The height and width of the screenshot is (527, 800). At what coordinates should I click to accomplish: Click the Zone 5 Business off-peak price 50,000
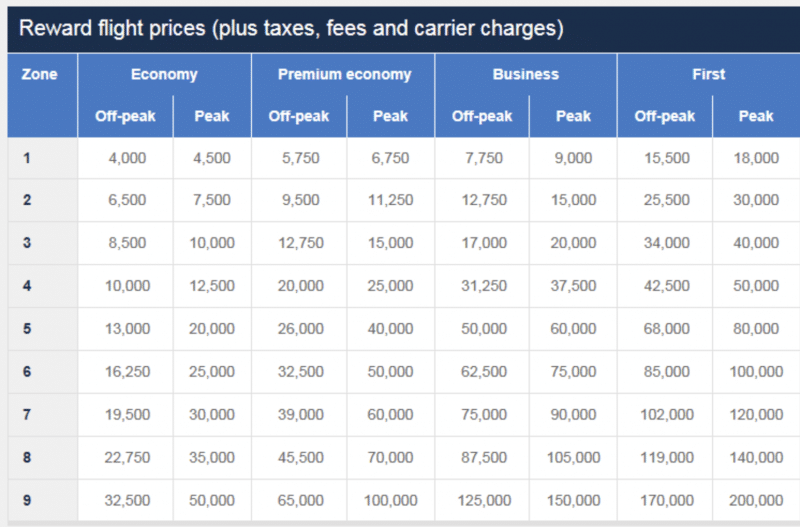click(x=483, y=329)
